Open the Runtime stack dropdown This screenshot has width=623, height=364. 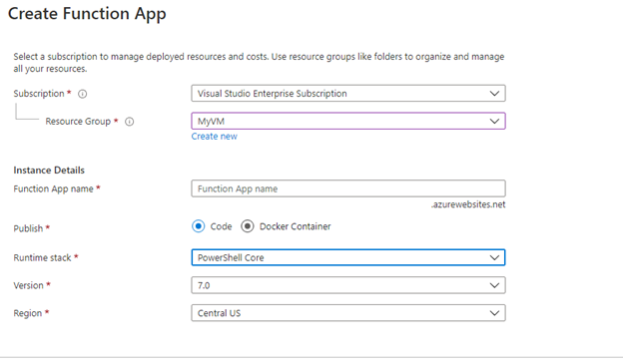pyautogui.click(x=348, y=257)
